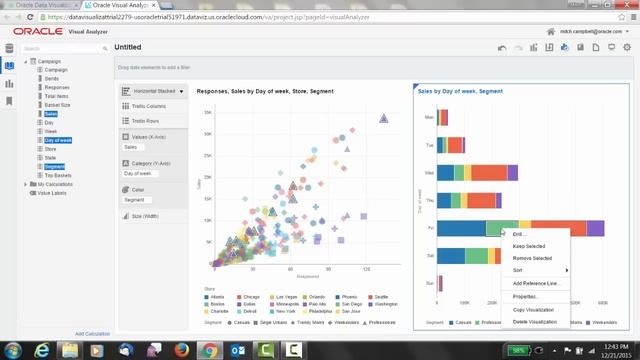Choose Keep Selected in context menu
This screenshot has width=640, height=360.
(x=529, y=246)
